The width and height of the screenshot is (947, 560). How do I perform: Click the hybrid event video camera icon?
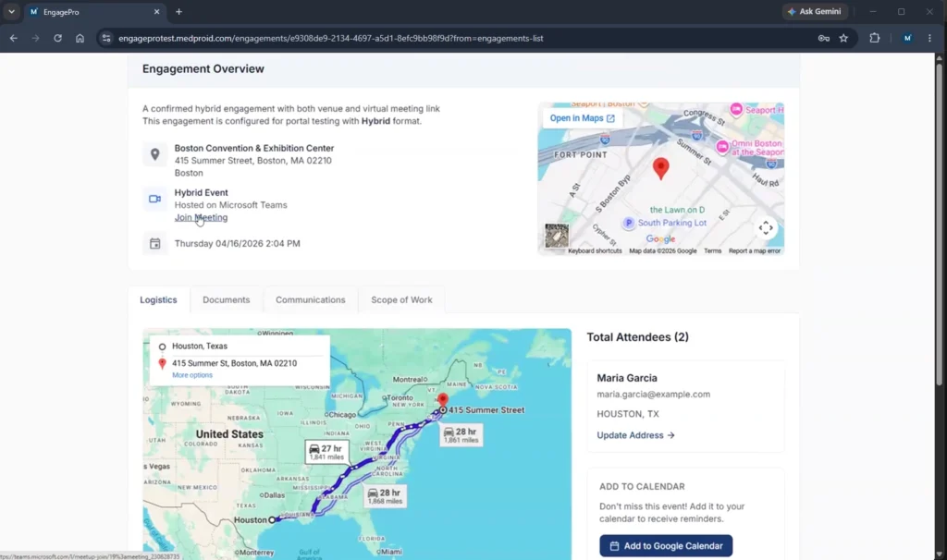pyautogui.click(x=154, y=199)
